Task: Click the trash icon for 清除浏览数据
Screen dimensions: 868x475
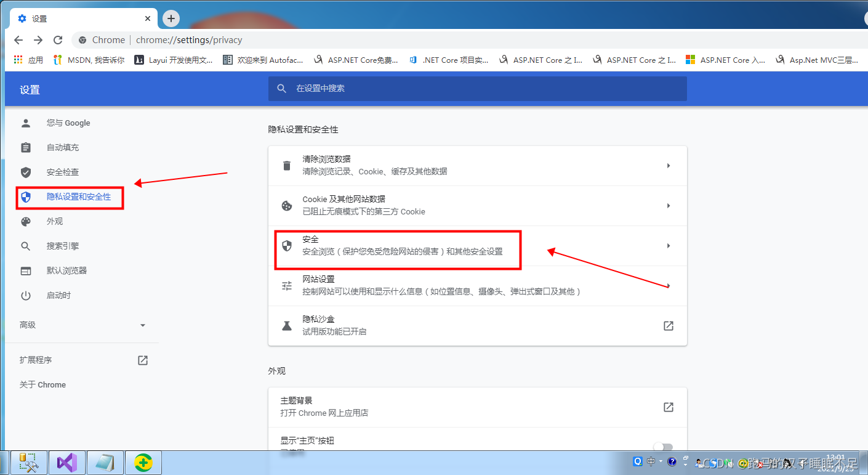Action: click(287, 166)
